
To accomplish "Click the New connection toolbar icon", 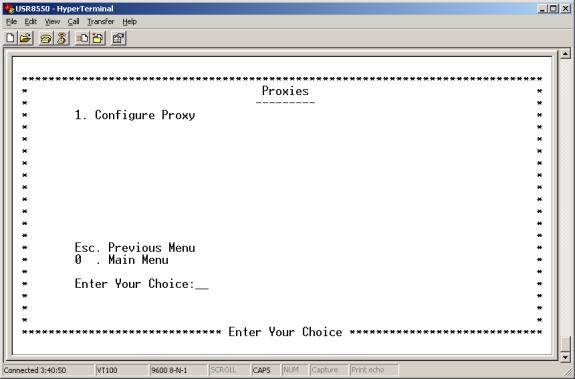I will click(x=11, y=38).
